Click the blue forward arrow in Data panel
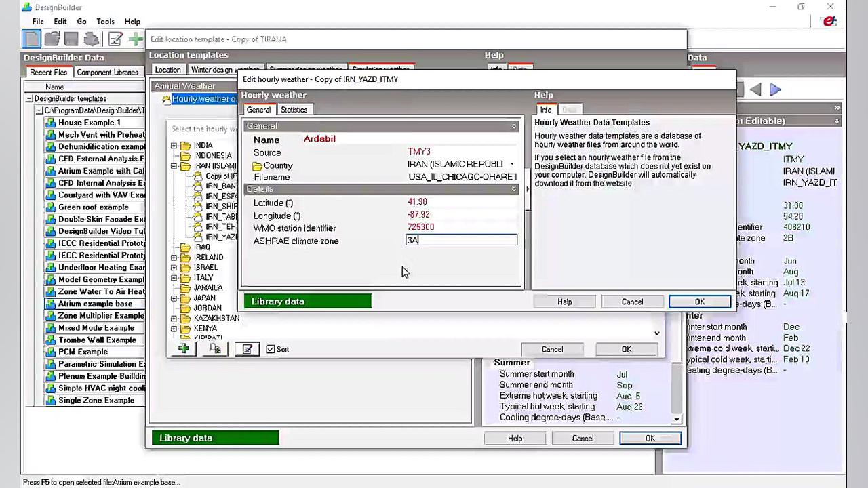The height and width of the screenshot is (488, 868). point(776,89)
